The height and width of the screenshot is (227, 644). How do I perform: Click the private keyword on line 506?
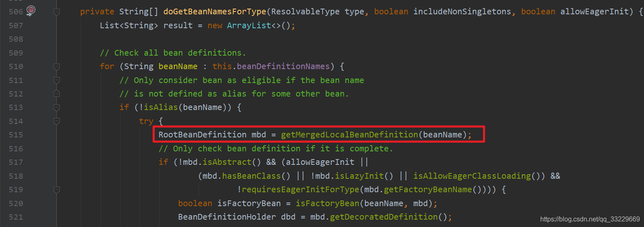point(97,12)
